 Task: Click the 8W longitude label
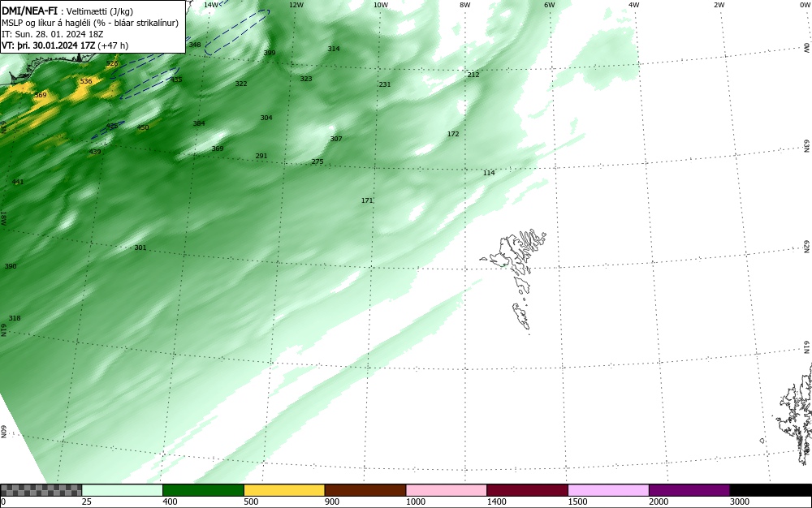tap(465, 5)
